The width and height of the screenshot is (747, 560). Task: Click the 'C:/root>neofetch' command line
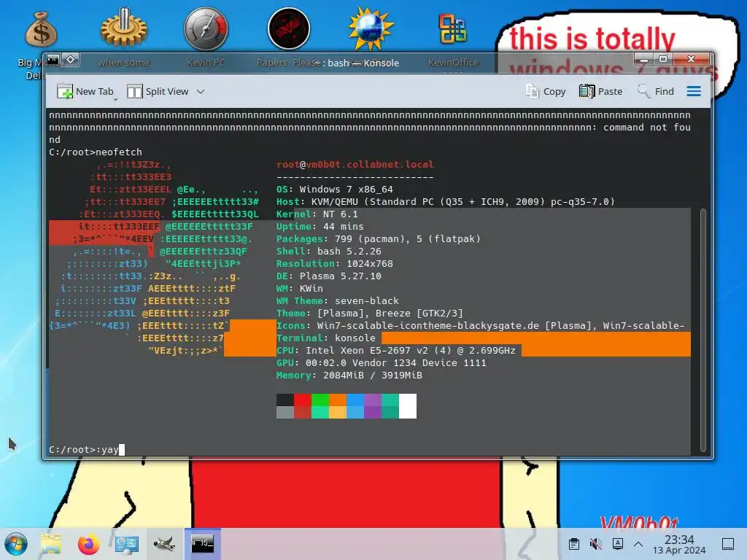[x=96, y=152]
